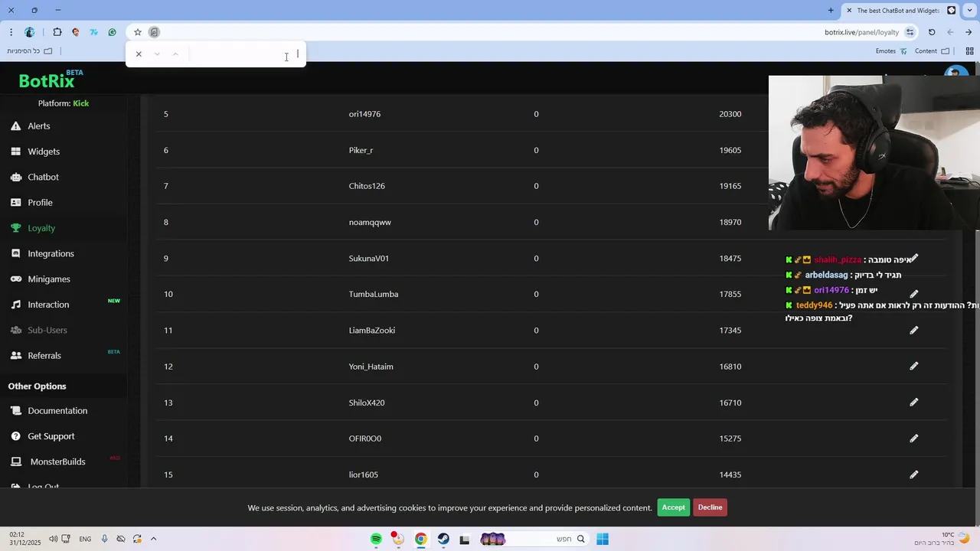Open a new browser tab
This screenshot has width=980, height=551.
(x=831, y=10)
